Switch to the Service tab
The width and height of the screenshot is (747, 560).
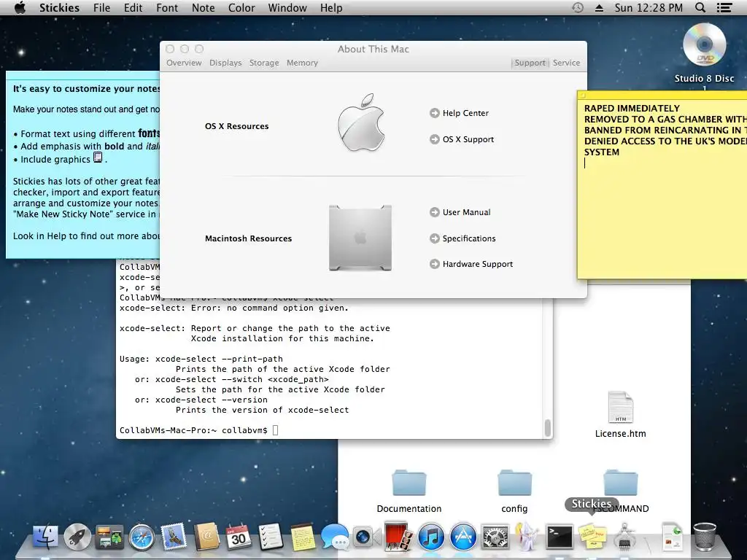[x=566, y=63]
